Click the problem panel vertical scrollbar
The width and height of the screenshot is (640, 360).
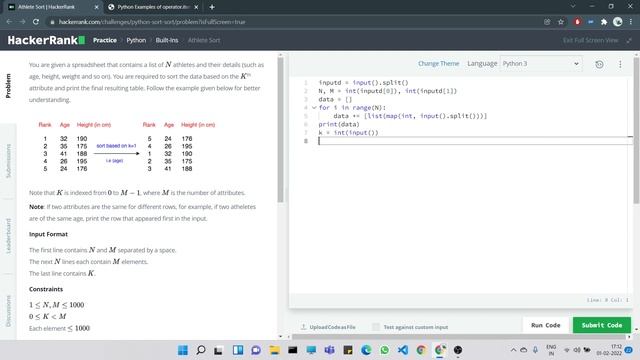pos(280,130)
